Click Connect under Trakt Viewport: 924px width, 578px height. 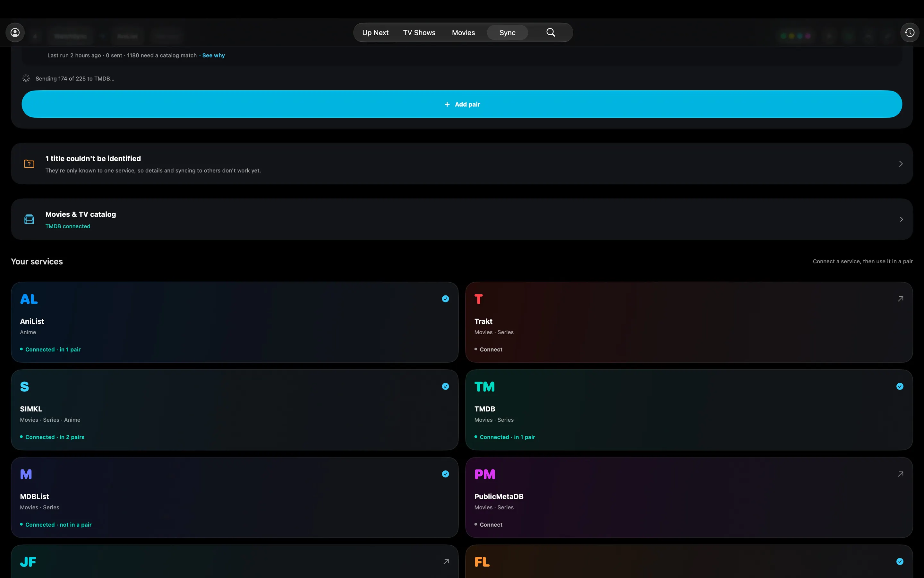click(x=491, y=350)
